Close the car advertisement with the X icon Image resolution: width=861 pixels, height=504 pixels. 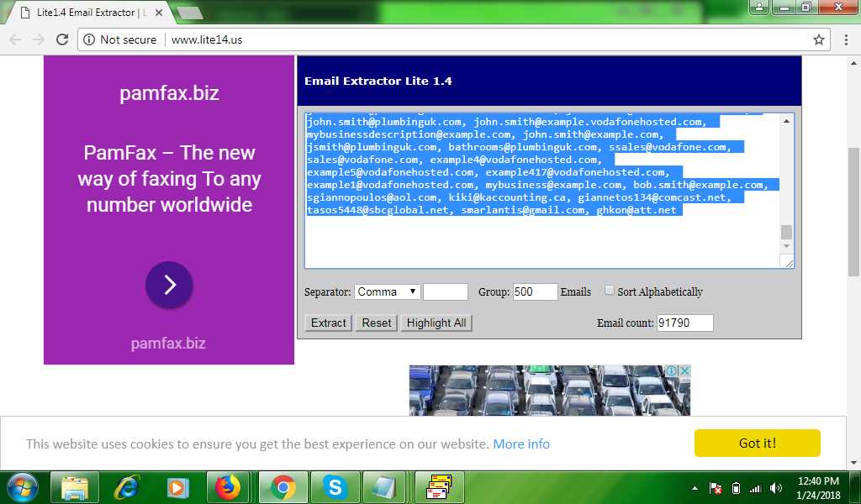pos(684,371)
